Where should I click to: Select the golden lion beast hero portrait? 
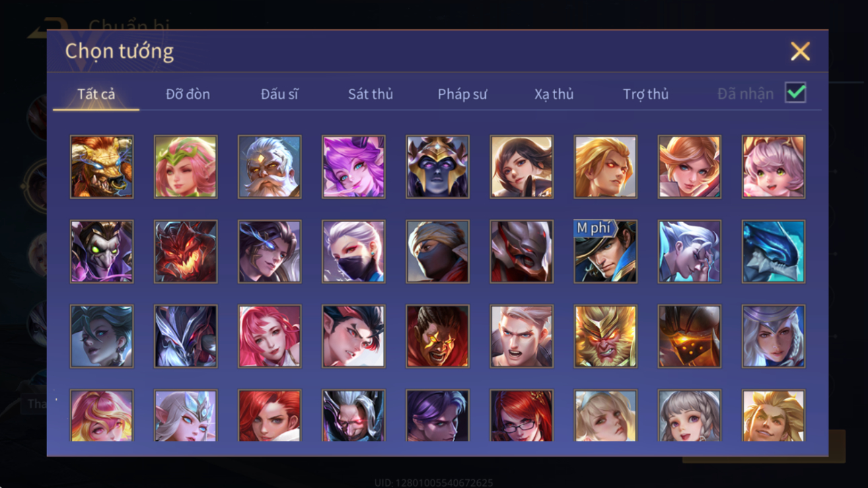point(102,167)
